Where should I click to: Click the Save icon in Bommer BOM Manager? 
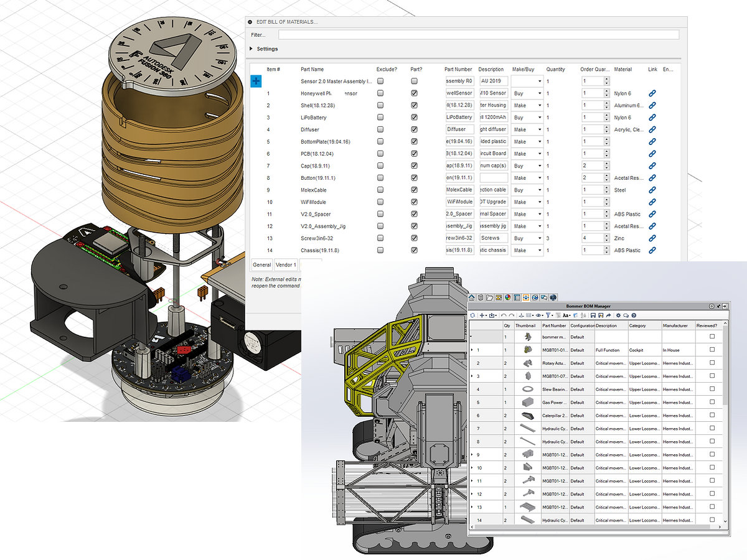[593, 315]
